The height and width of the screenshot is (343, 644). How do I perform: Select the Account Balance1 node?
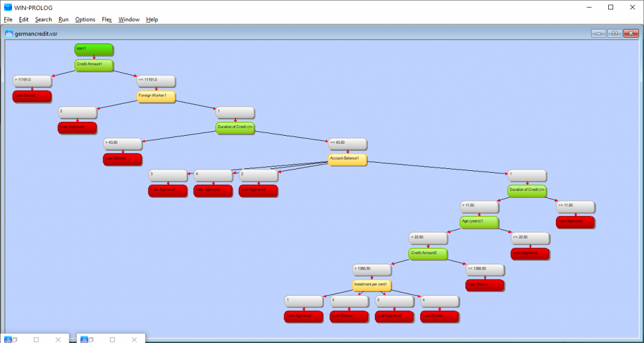pos(347,160)
